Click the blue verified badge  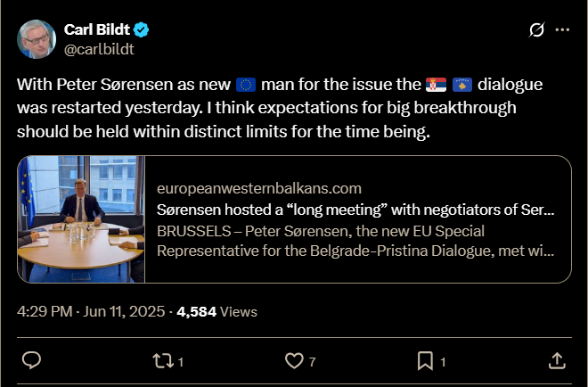tap(142, 29)
